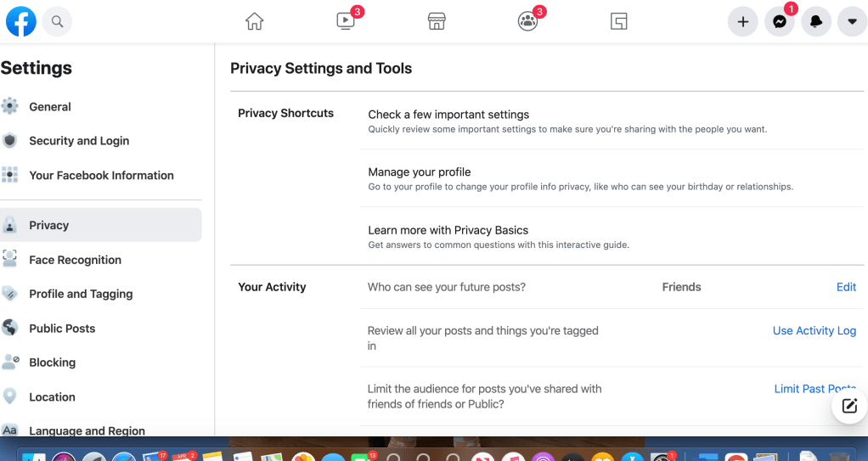This screenshot has height=461, width=868.
Task: Show notifications bell
Action: coord(815,22)
